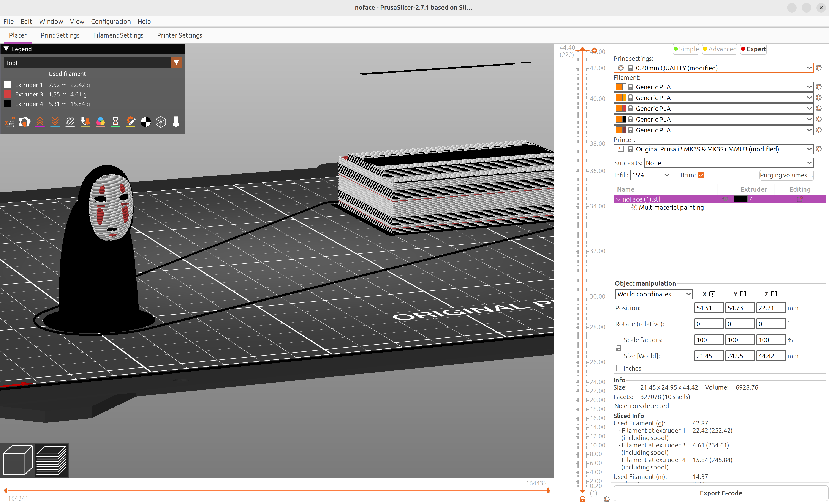Toggle tool marker nozzle icon in legend

176,122
